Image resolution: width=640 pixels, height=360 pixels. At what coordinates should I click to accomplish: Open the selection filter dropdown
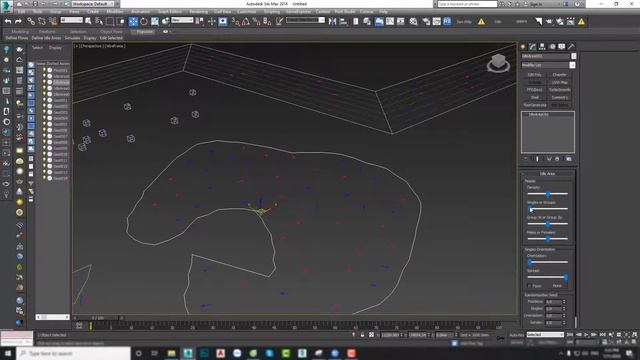(x=71, y=20)
